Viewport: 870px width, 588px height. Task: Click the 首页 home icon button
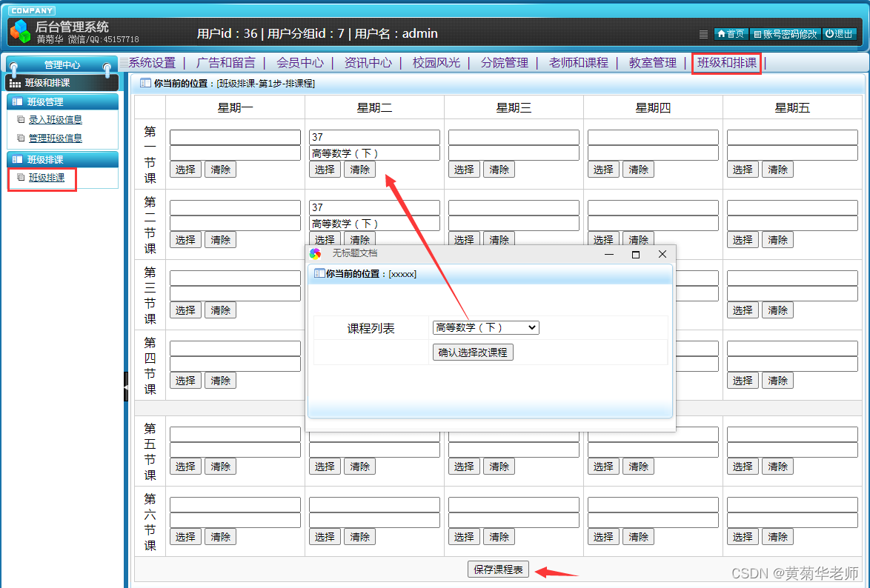731,34
